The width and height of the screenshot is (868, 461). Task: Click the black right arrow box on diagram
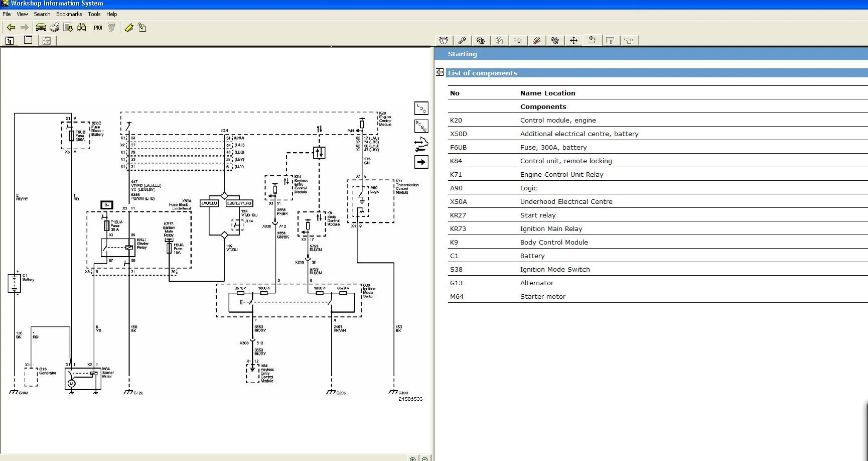coord(421,162)
